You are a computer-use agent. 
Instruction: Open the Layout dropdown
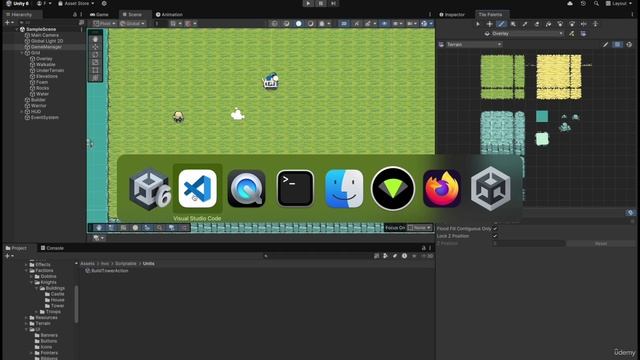point(619,3)
